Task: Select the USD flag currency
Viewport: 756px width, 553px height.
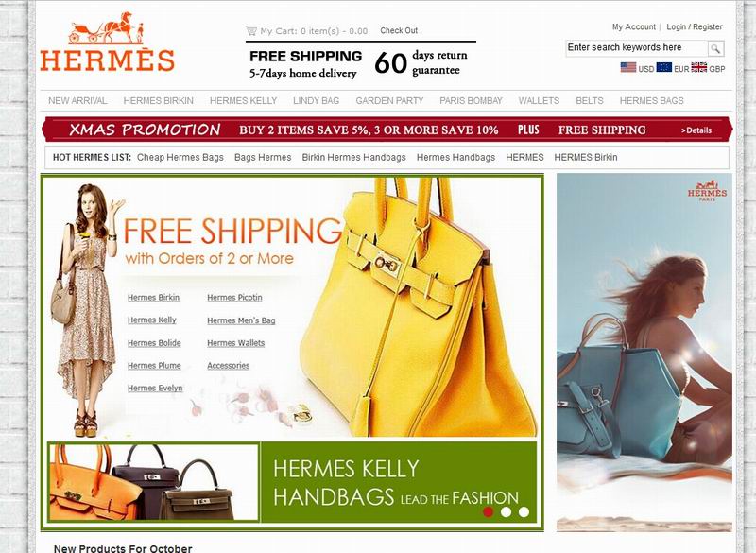Action: (628, 67)
